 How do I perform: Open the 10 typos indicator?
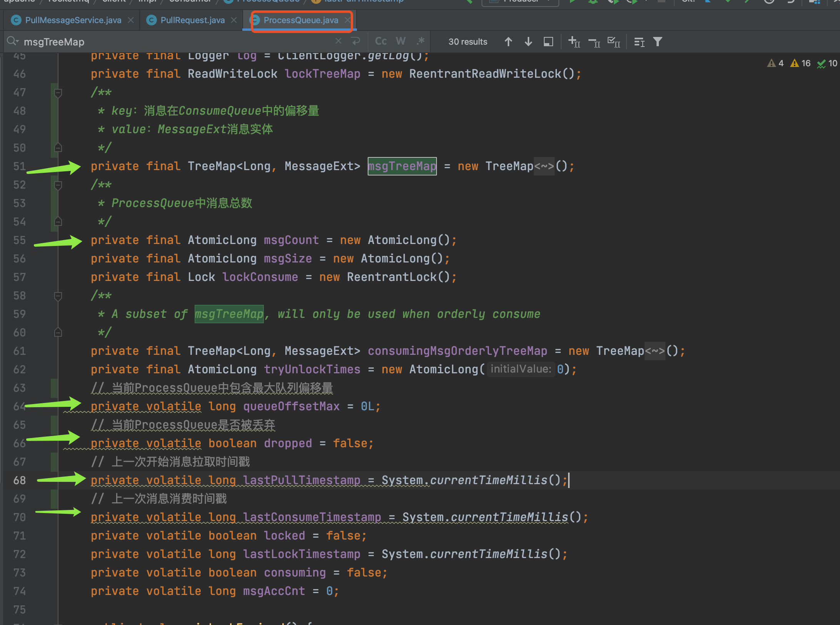point(827,63)
